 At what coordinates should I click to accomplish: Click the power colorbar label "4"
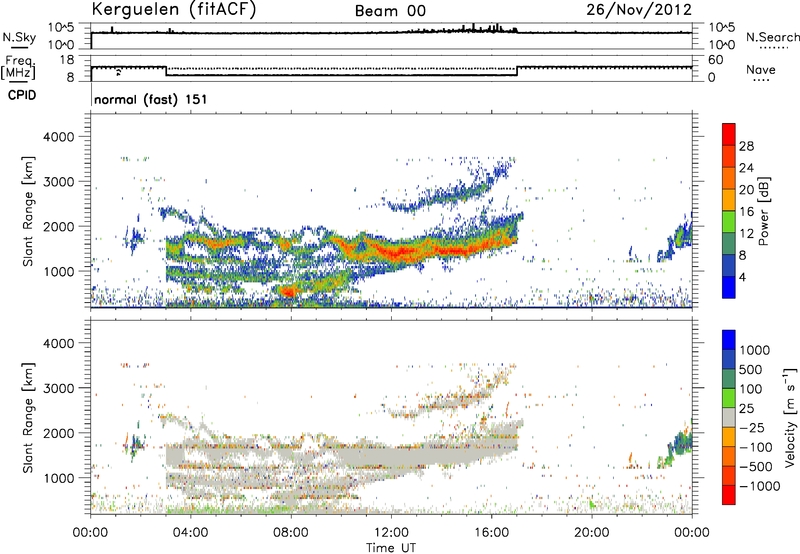743,277
